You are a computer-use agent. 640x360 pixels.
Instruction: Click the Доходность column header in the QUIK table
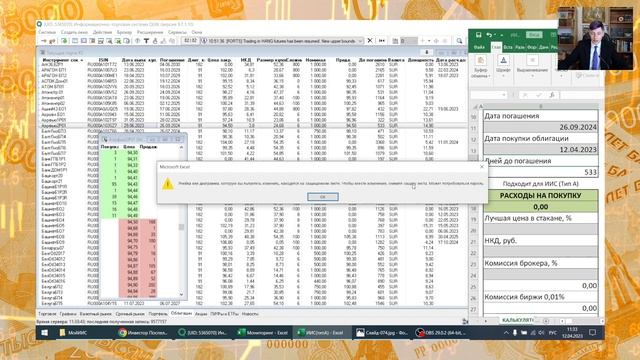tap(420, 60)
